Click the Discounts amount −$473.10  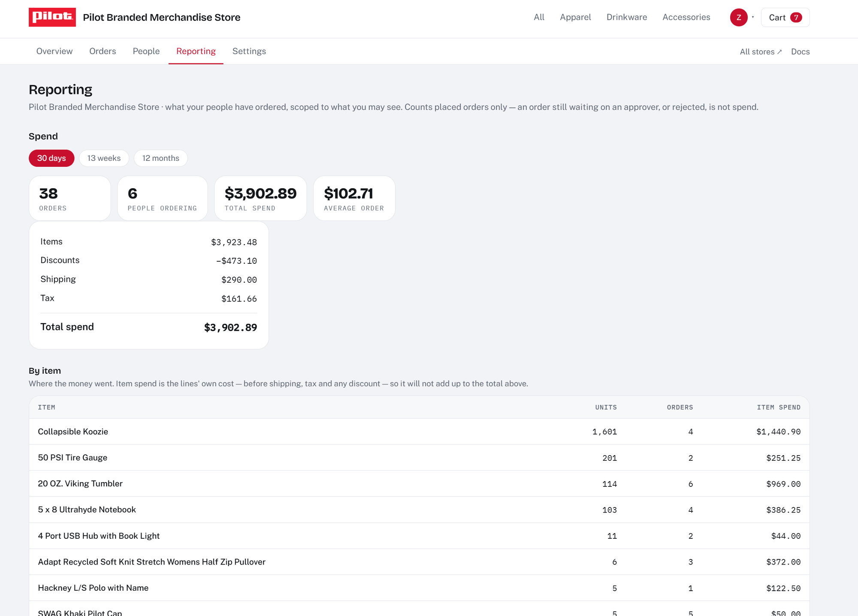point(236,261)
